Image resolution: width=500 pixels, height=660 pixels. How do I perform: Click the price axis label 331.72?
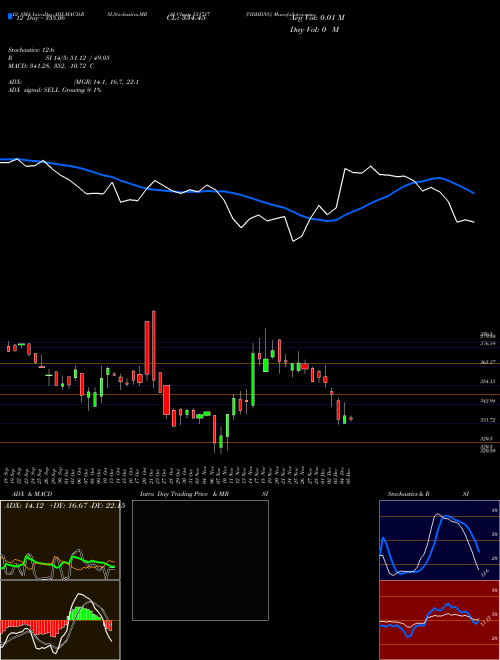(x=487, y=420)
